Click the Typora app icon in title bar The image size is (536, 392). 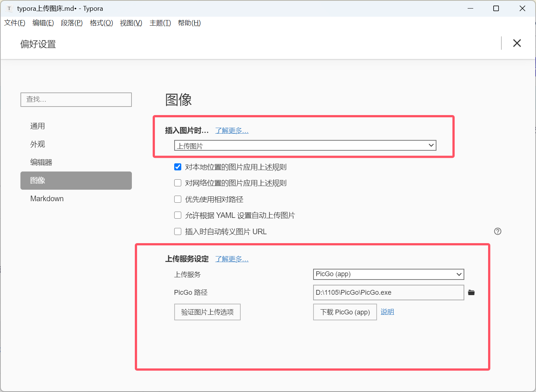(x=9, y=9)
